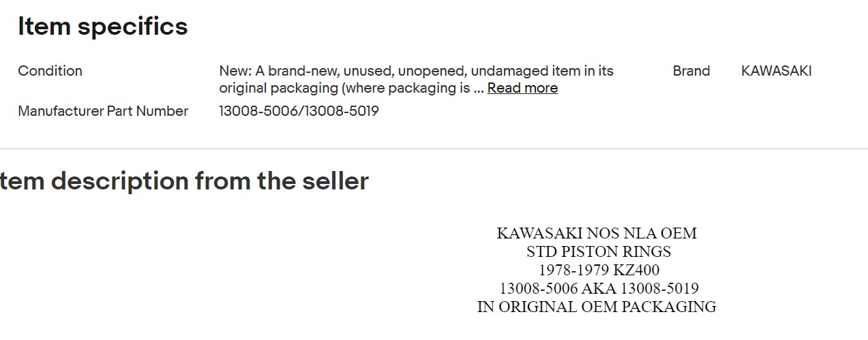Select the Condition label
The image size is (868, 340).
click(50, 71)
